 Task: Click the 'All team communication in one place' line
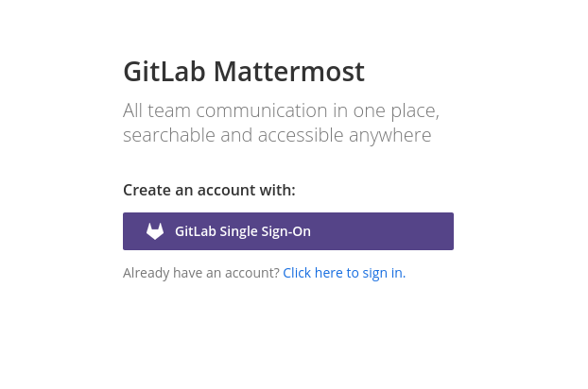coord(282,110)
